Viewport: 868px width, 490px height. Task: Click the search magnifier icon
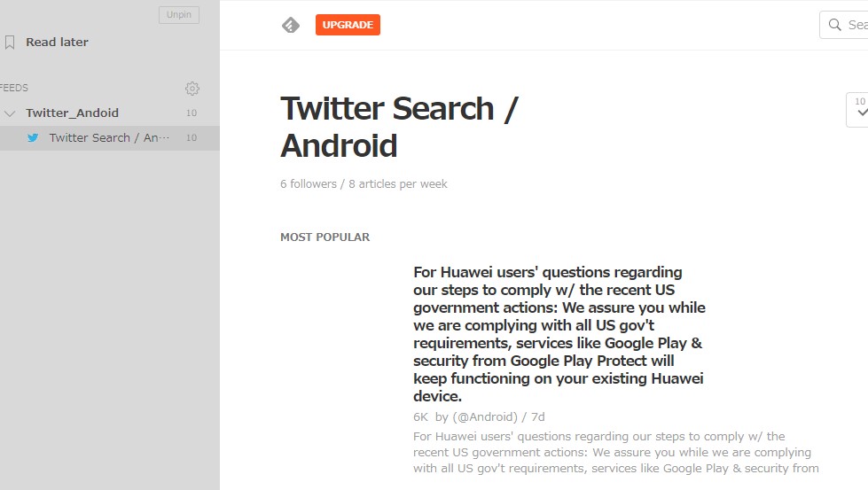834,25
